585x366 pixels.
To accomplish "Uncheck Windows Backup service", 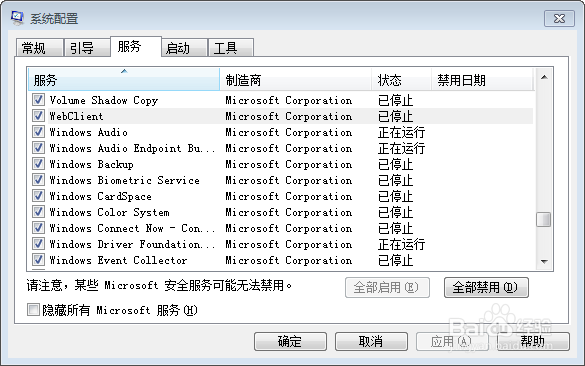I will click(38, 164).
